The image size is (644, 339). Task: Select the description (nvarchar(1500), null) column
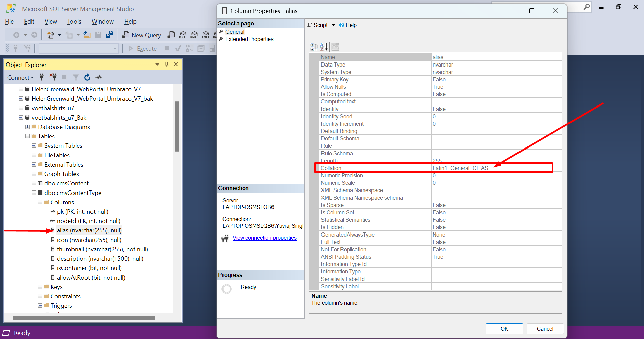click(100, 259)
